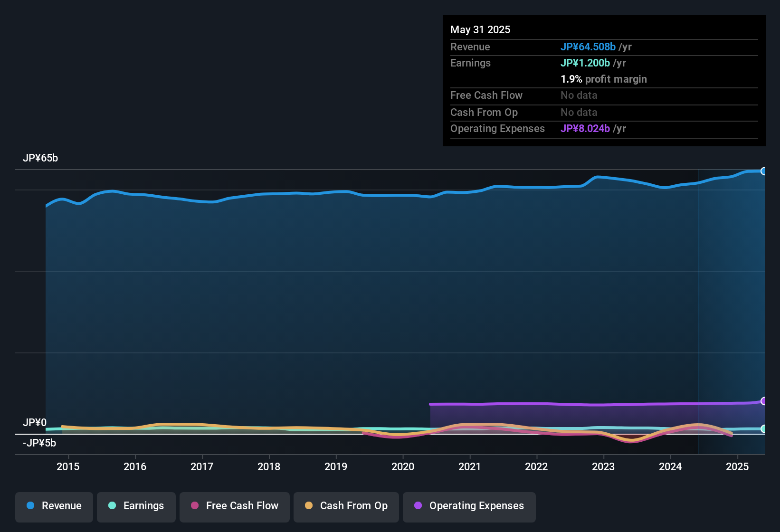Click the JP¥1.200b earnings value
The image size is (780, 532).
pyautogui.click(x=585, y=63)
